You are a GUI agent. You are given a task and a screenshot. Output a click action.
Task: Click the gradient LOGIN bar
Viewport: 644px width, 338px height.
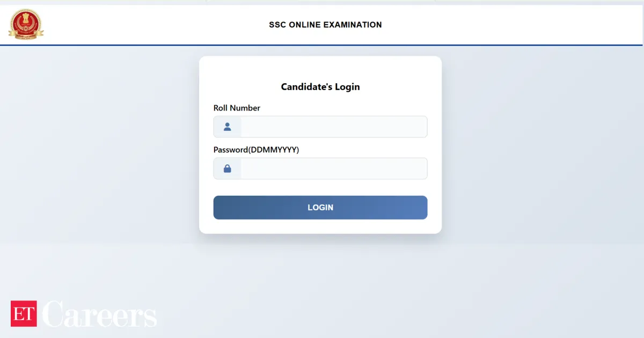tap(320, 208)
